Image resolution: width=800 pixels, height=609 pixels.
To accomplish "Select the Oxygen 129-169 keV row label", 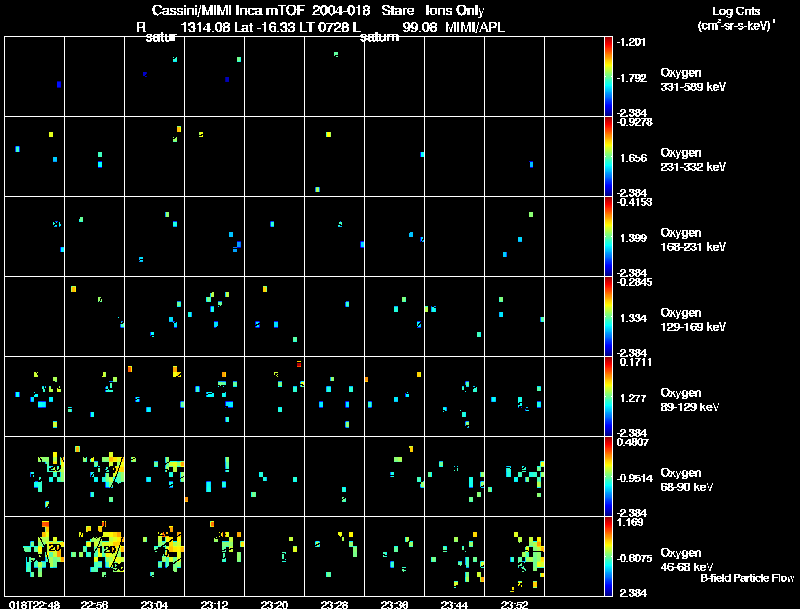I will click(693, 320).
